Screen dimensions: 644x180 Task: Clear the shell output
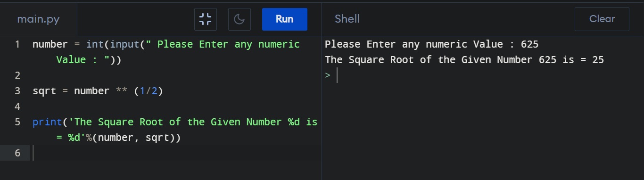pos(602,19)
